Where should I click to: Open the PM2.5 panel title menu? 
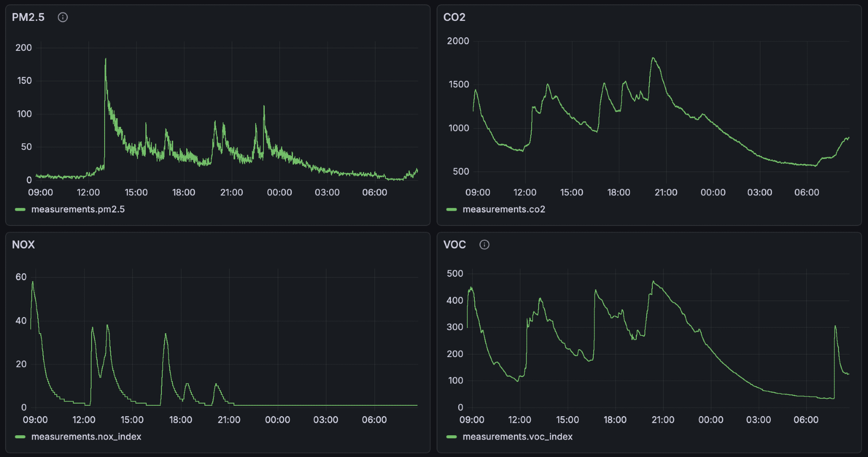click(x=28, y=17)
